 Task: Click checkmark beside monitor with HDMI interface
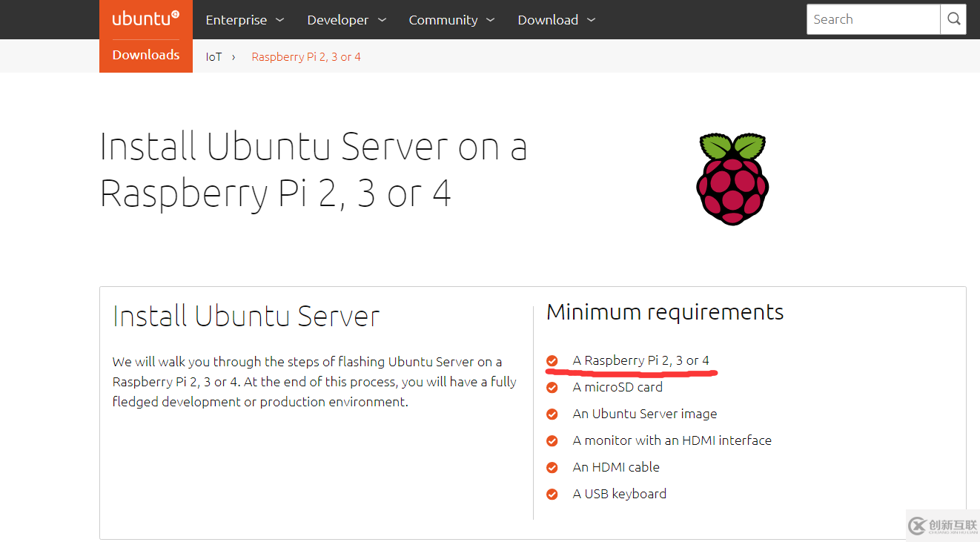click(x=552, y=440)
